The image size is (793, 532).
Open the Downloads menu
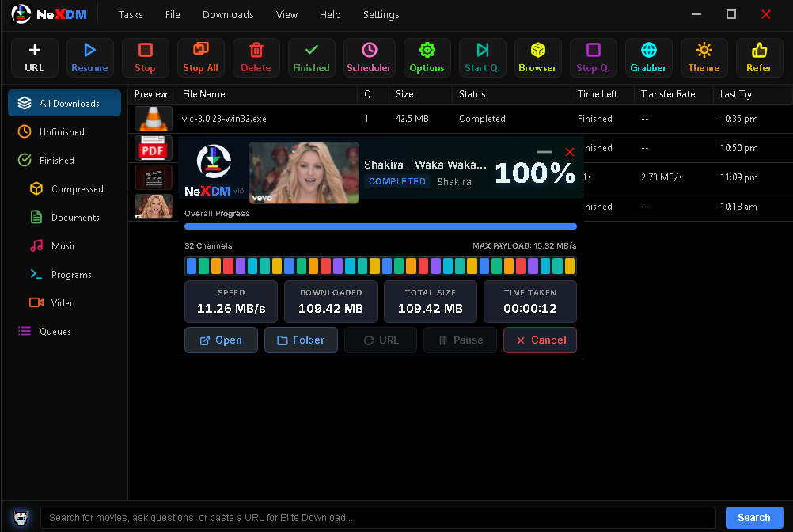pos(227,14)
